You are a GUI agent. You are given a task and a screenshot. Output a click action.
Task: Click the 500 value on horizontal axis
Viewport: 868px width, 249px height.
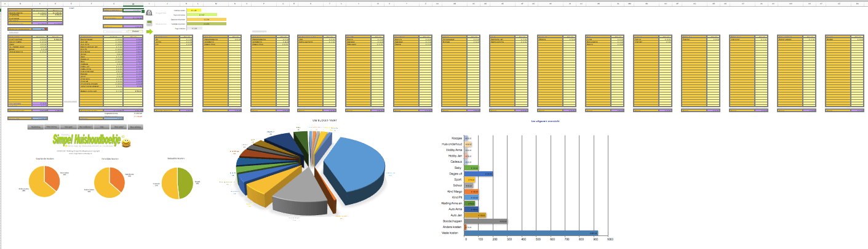pyautogui.click(x=538, y=240)
